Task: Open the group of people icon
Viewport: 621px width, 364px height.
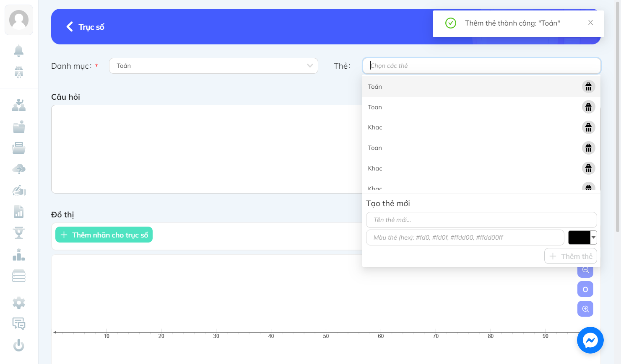Action: [x=19, y=105]
